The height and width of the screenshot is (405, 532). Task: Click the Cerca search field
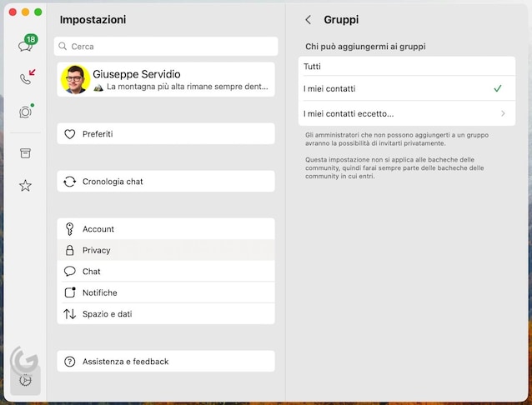click(167, 47)
